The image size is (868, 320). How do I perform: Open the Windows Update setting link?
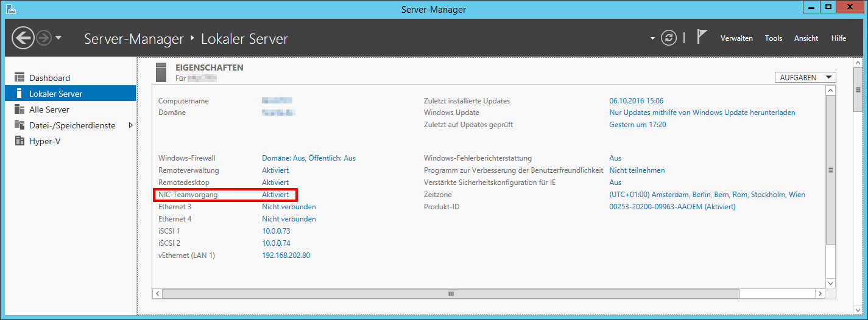702,113
